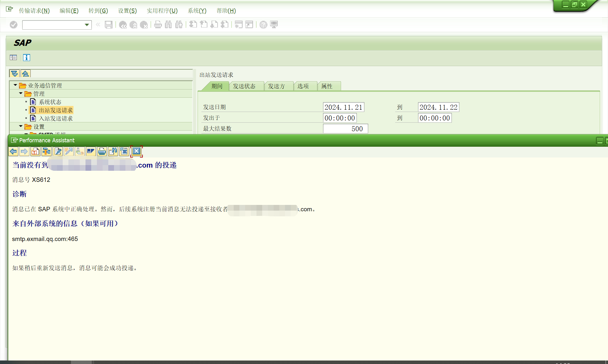Open the 系统(Y) menu
Image resolution: width=608 pixels, height=364 pixels.
[197, 11]
